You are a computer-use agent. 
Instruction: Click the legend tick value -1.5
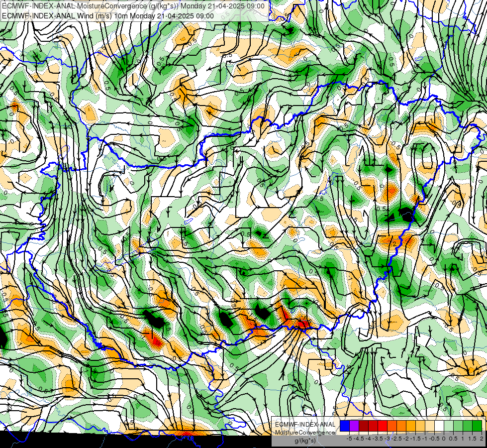[x=415, y=439]
